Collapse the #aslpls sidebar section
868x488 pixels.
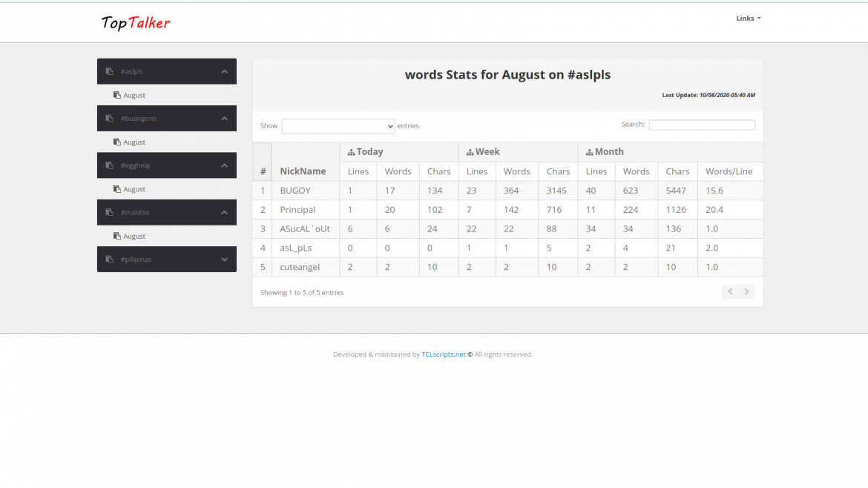coord(224,71)
